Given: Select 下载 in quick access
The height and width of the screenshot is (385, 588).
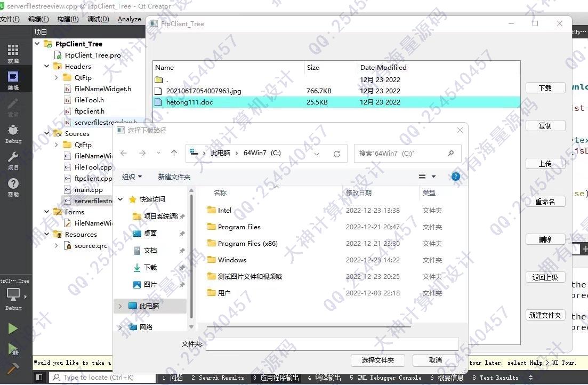Looking at the screenshot, I should point(150,268).
